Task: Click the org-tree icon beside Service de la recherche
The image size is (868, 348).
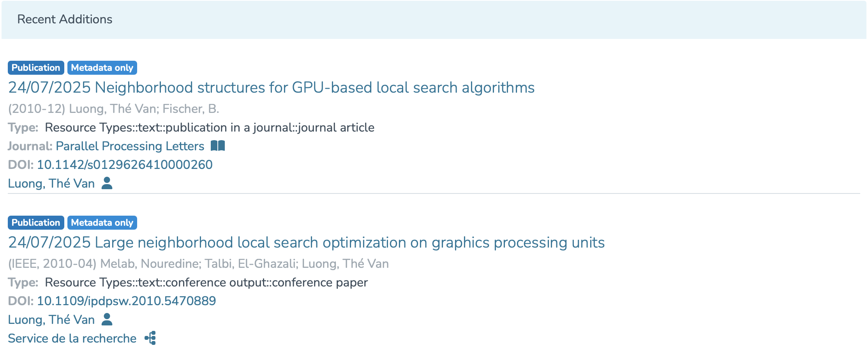Action: point(150,338)
